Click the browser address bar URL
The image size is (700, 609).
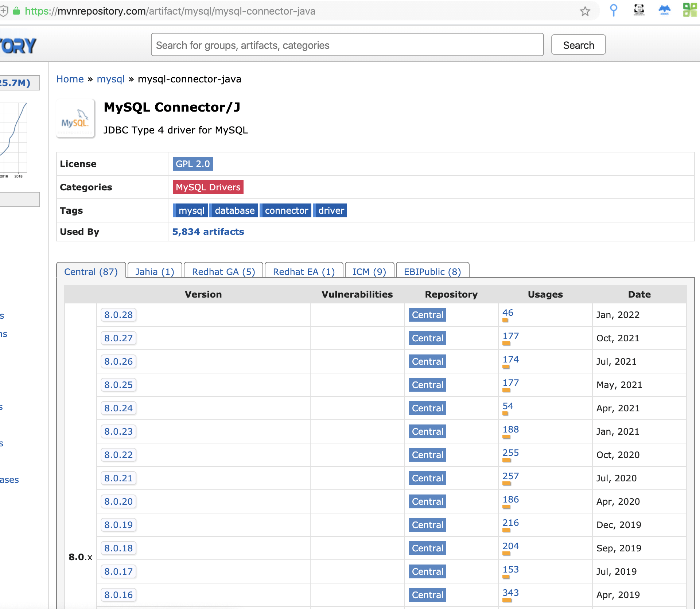[x=170, y=11]
